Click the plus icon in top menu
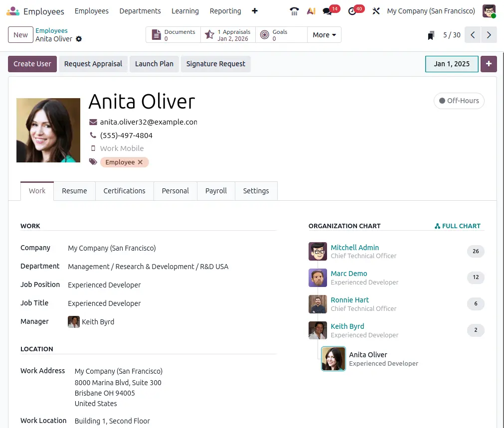This screenshot has height=428, width=504. coord(255,11)
